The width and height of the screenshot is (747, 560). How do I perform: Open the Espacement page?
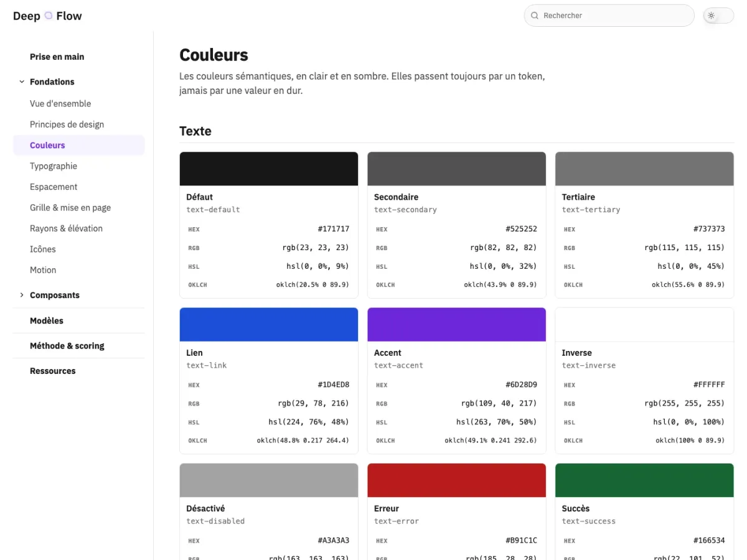click(x=54, y=187)
